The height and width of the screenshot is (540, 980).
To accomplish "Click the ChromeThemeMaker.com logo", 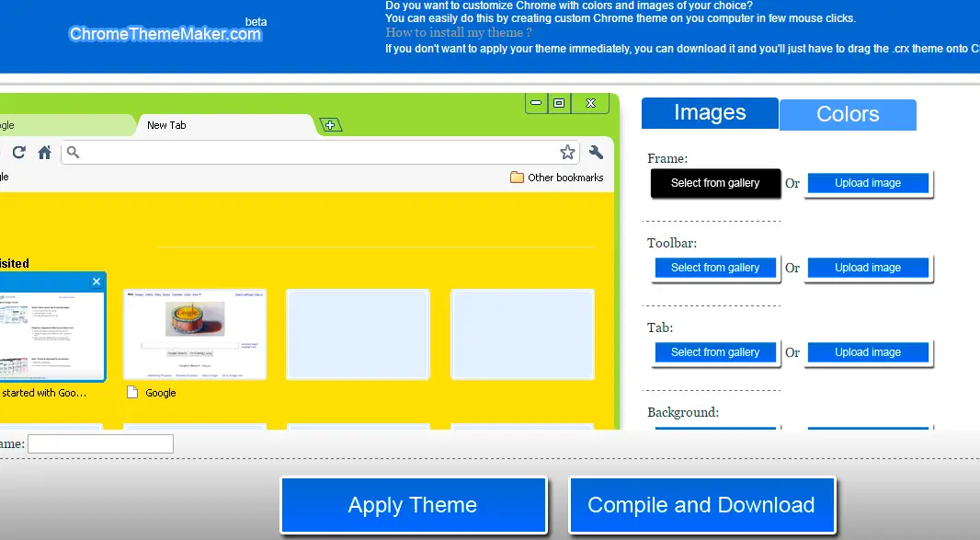I will click(165, 34).
